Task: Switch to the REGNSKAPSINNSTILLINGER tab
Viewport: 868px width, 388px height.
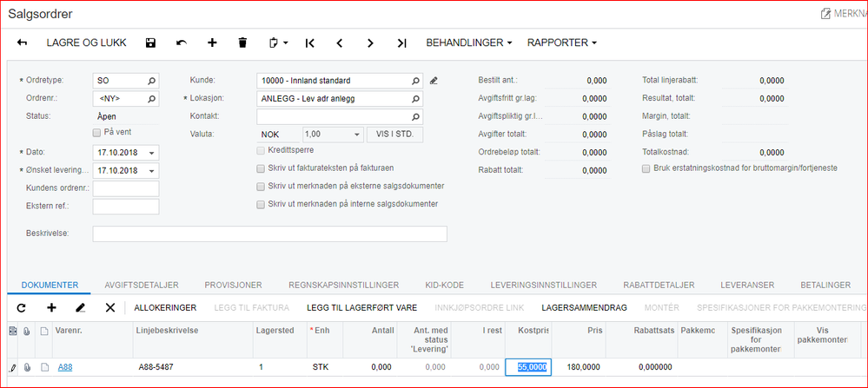Action: (x=344, y=286)
